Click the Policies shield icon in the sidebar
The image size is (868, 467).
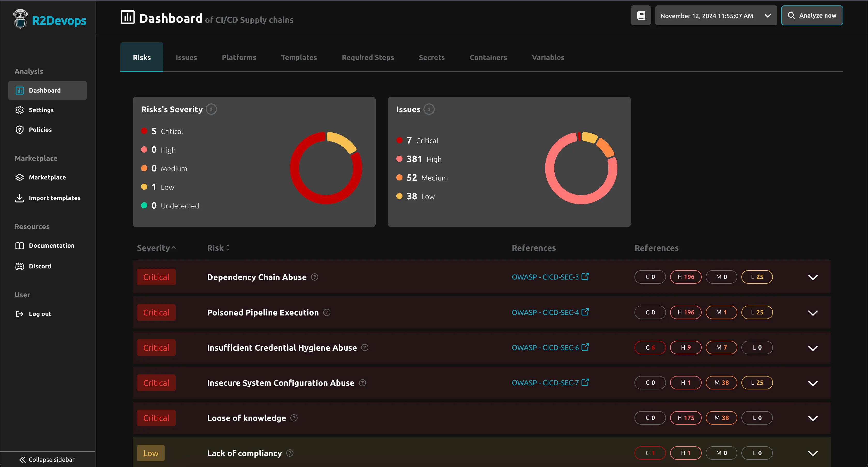coord(20,130)
